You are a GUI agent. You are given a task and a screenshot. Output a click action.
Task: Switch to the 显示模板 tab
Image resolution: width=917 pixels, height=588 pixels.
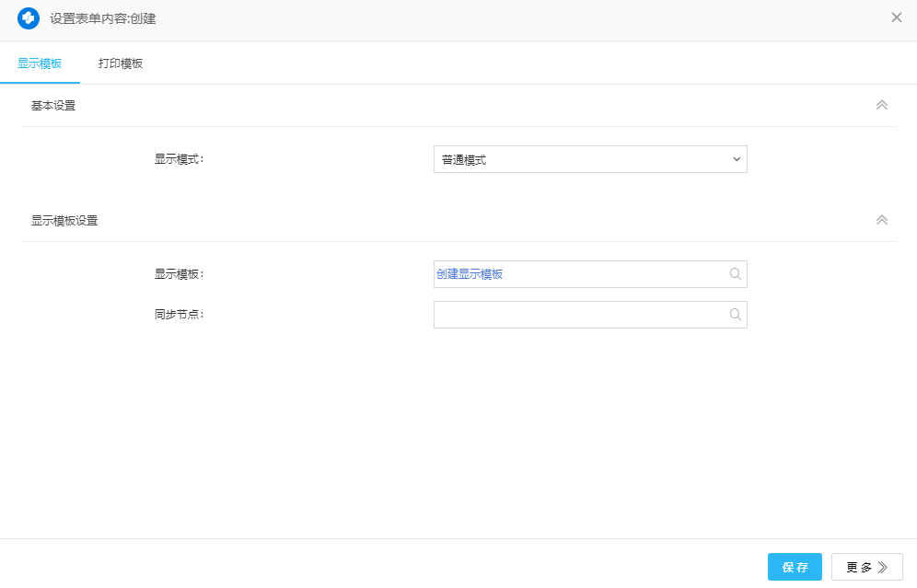(40, 63)
